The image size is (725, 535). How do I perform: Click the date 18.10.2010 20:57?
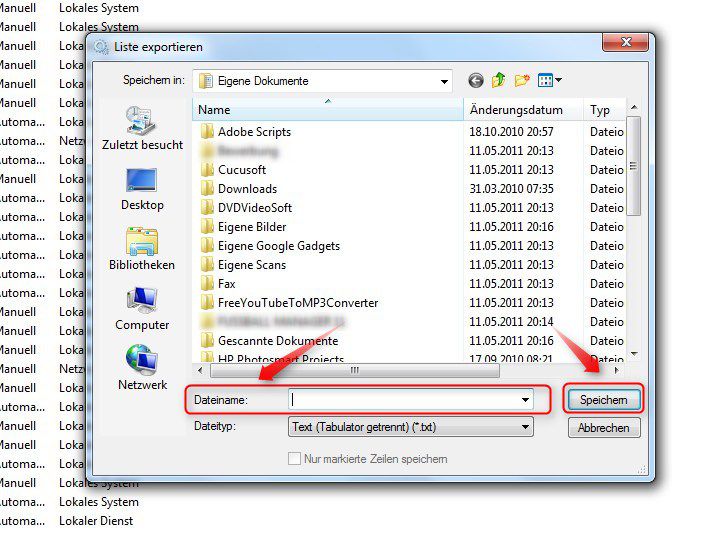[x=511, y=132]
